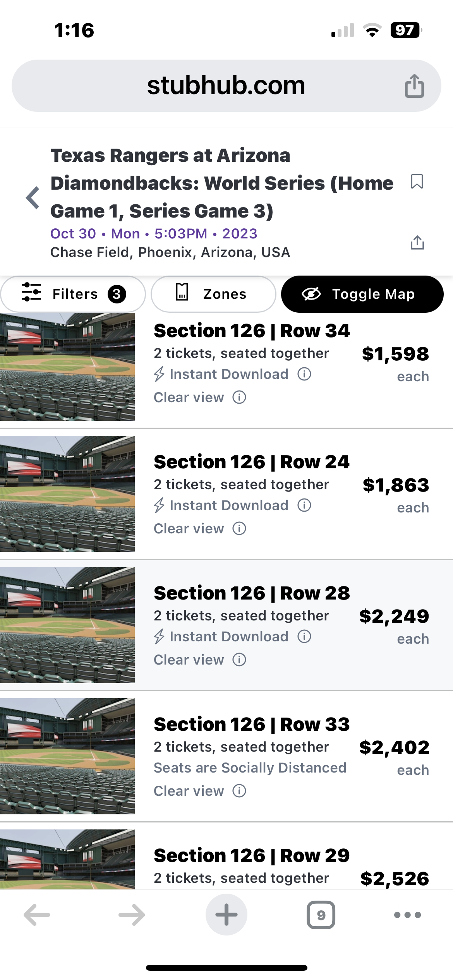The height and width of the screenshot is (980, 453).
Task: Tap the event share icon beside the venue
Action: [x=417, y=243]
